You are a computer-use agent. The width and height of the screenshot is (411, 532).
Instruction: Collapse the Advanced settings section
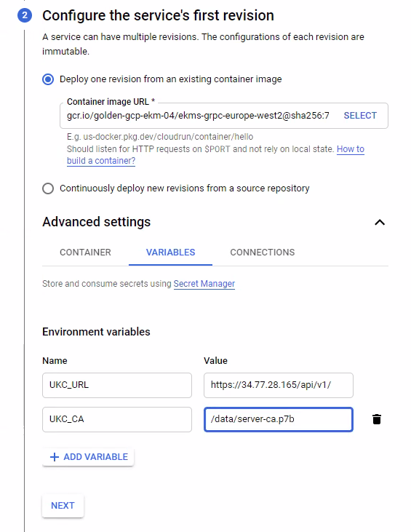click(380, 222)
